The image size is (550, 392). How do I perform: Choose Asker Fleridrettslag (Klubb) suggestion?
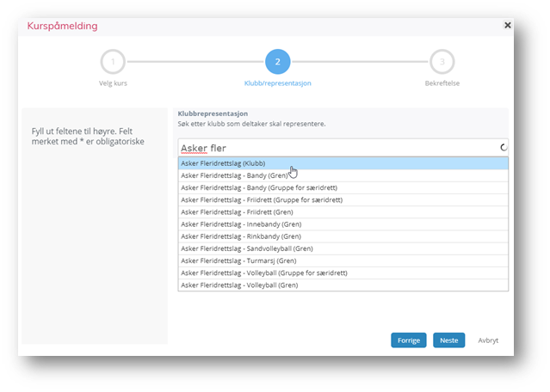343,163
